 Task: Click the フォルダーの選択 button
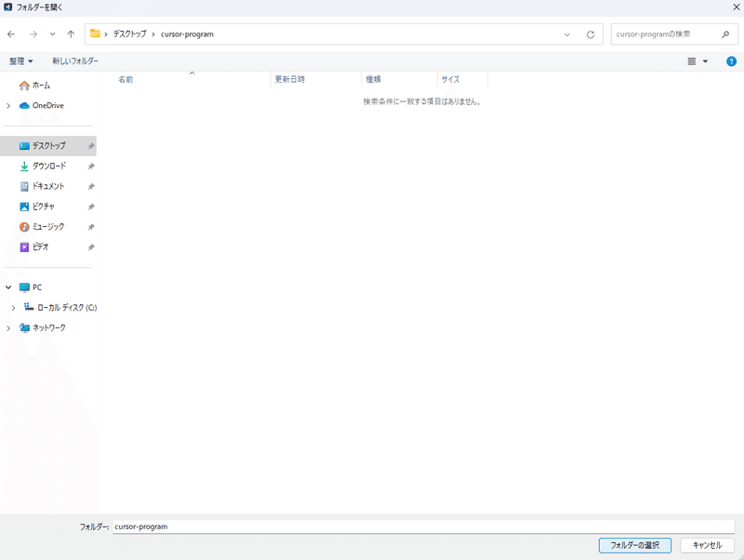point(634,545)
